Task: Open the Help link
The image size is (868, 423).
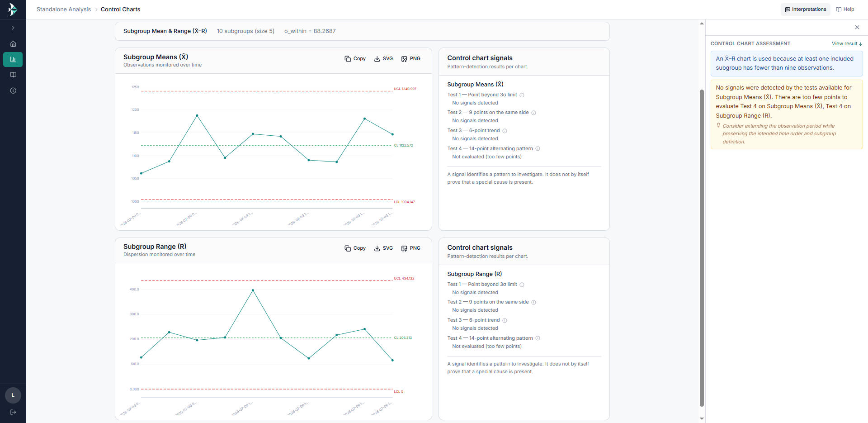Action: click(845, 10)
